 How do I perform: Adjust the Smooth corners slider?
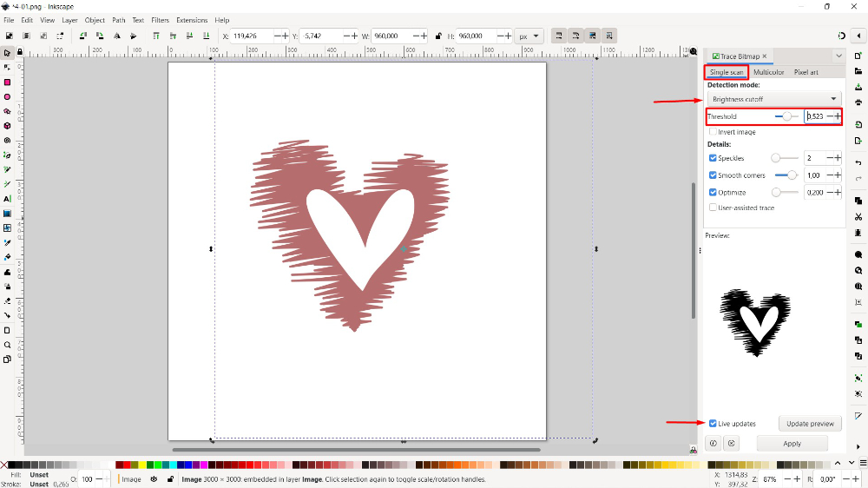786,175
